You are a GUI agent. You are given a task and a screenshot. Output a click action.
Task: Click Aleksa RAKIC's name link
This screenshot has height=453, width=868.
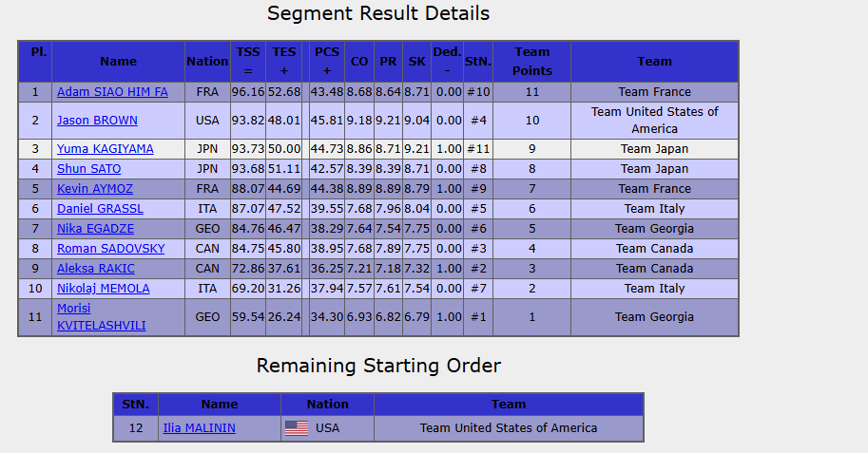pyautogui.click(x=95, y=269)
